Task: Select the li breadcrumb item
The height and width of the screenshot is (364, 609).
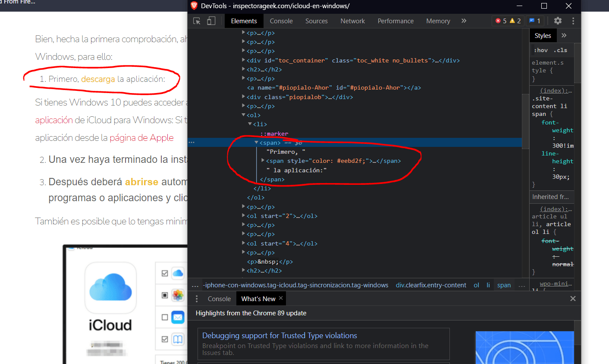Action: coord(488,285)
